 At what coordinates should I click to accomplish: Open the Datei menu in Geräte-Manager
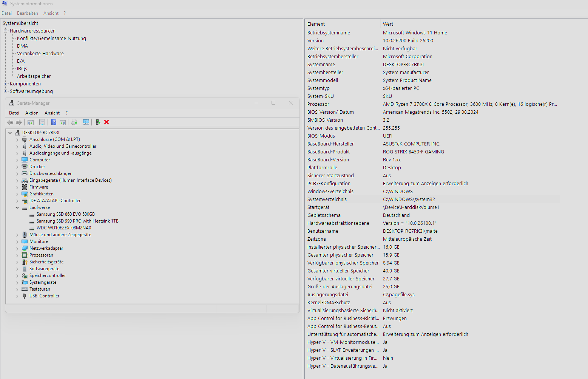coord(14,113)
